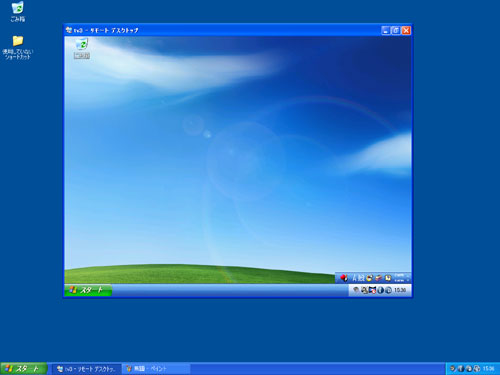Open the remote desktop window's title bar icon menu
Viewport: 500px width, 375px height.
(x=69, y=30)
